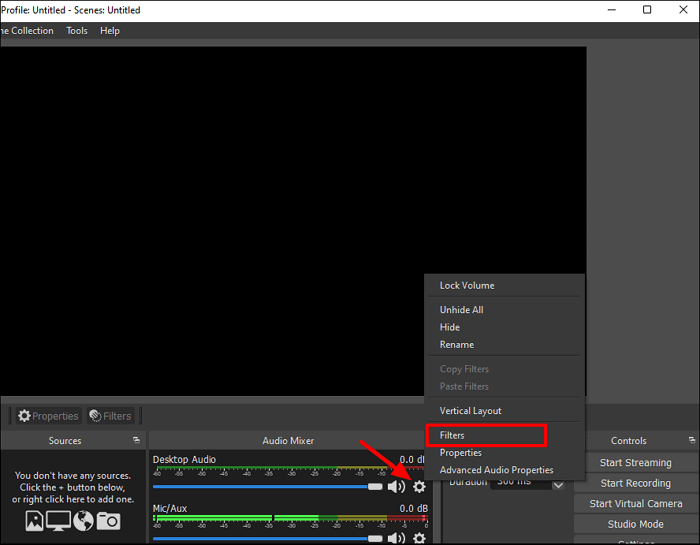Screen dimensions: 700x545
Task: Pop out the Controls dock panel
Action: coord(692,440)
